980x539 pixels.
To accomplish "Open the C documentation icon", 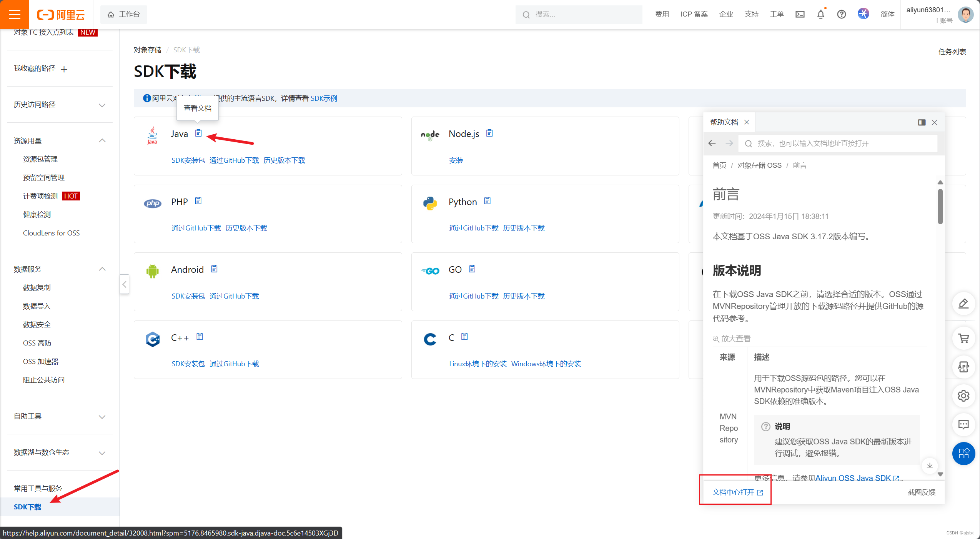I will click(464, 337).
